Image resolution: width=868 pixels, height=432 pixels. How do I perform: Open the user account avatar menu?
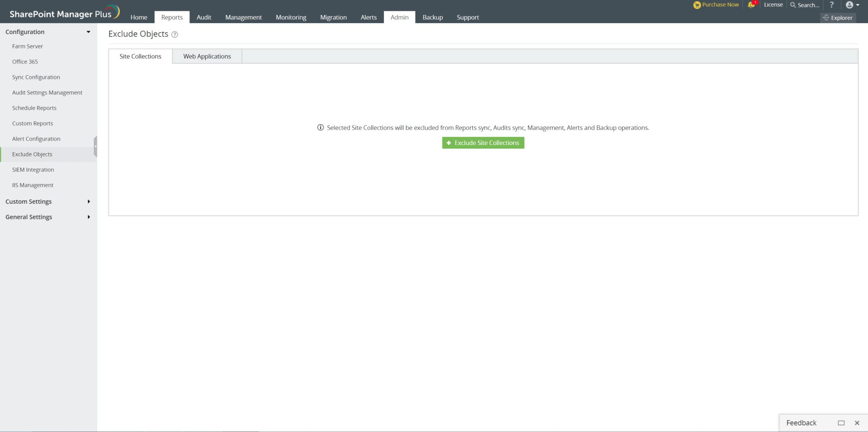point(852,5)
